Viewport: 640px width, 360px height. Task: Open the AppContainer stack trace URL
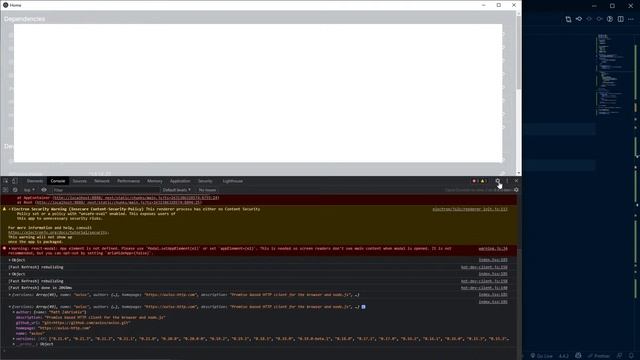136,198
